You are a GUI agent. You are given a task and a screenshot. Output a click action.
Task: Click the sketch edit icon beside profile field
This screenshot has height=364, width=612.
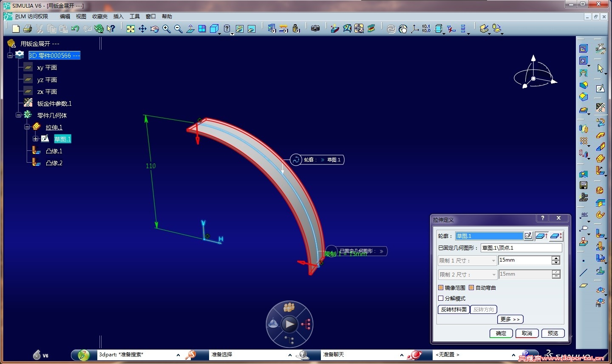528,236
